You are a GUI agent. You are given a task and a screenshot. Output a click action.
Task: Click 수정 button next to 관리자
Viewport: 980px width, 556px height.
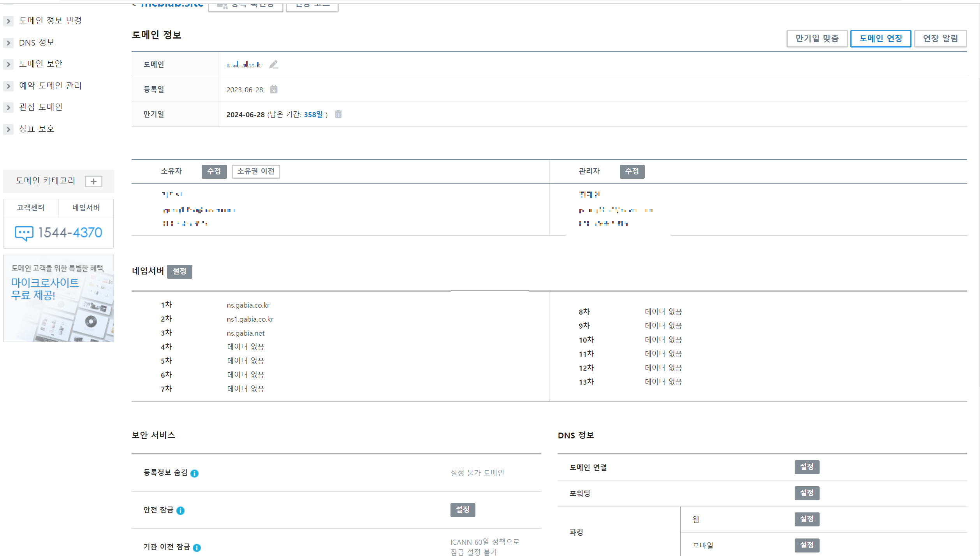click(x=632, y=171)
